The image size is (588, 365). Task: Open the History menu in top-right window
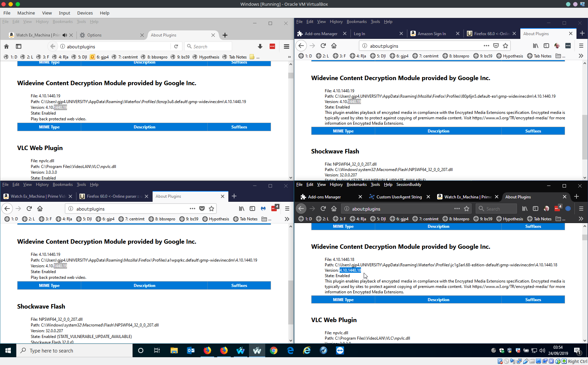point(336,22)
